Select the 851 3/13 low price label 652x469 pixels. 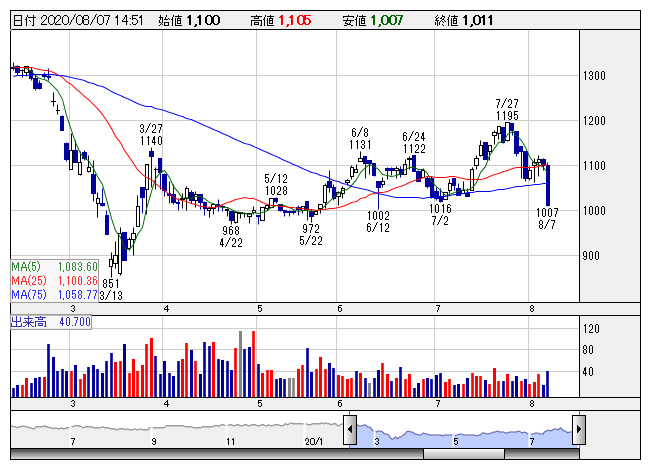[111, 289]
